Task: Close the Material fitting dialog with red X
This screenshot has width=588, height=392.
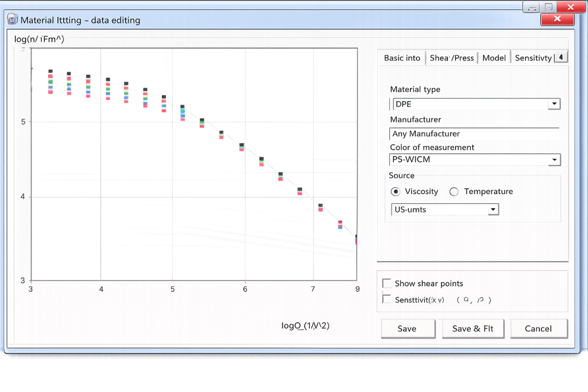Action: pyautogui.click(x=557, y=19)
